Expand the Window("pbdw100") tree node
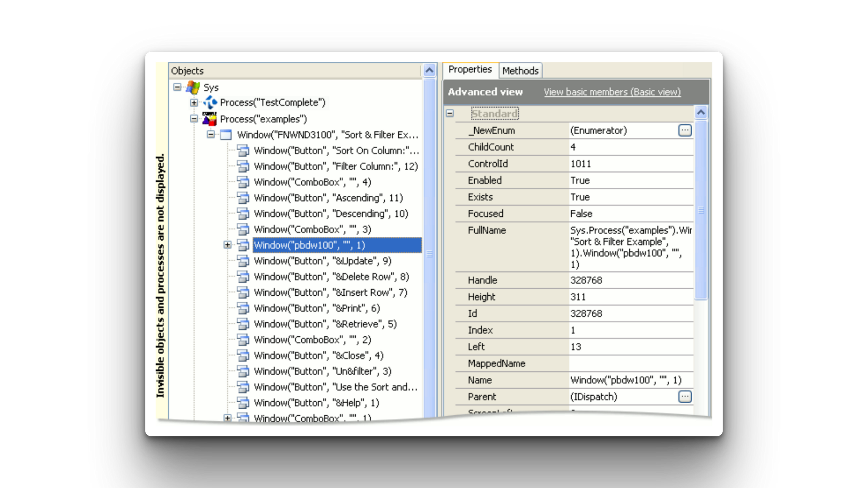This screenshot has height=488, width=868. coord(227,245)
